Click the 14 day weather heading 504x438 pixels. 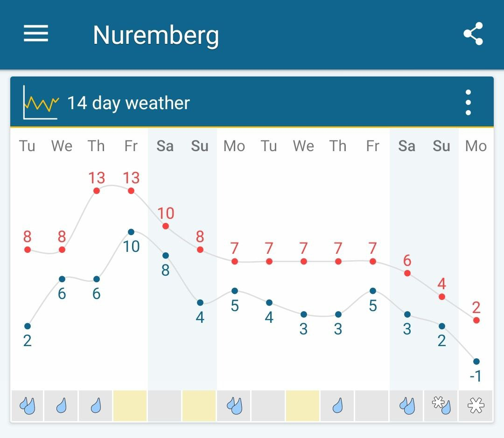click(128, 103)
